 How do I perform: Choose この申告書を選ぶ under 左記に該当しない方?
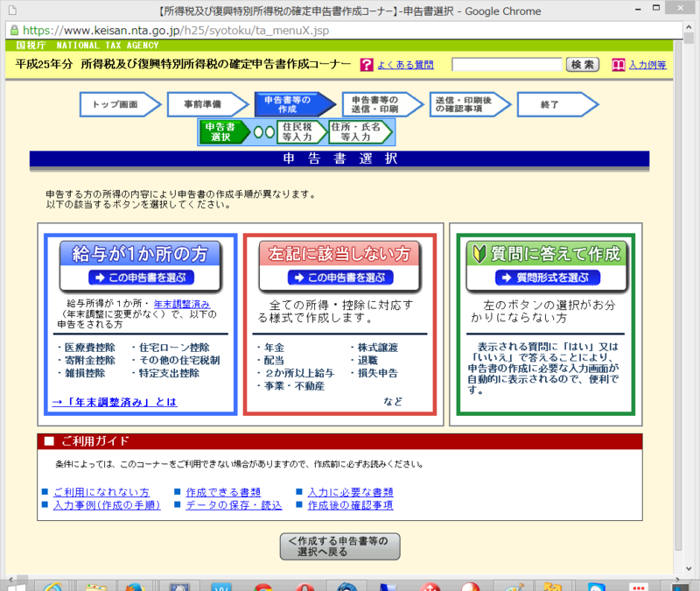coord(340,278)
